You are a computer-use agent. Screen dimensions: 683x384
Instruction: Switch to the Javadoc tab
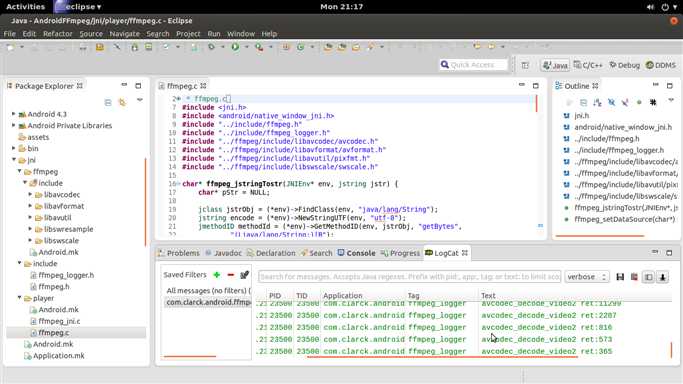(x=223, y=253)
